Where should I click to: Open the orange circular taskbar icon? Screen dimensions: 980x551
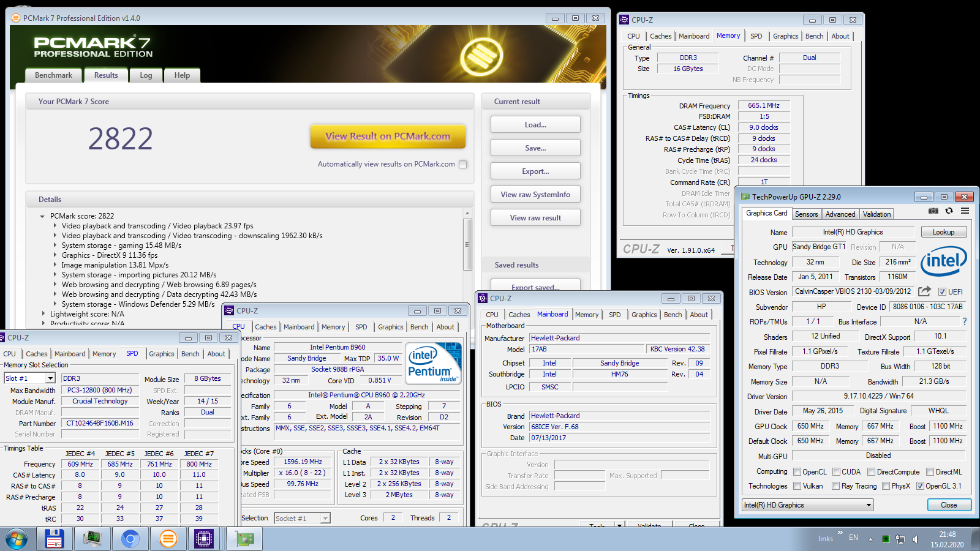168,539
